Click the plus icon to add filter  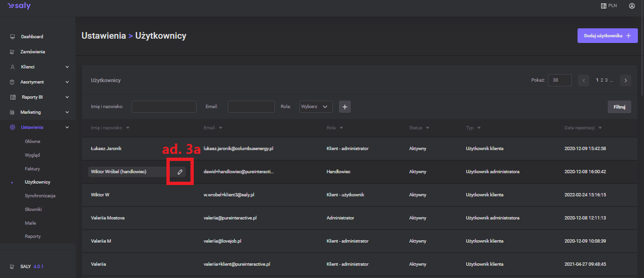coord(345,107)
